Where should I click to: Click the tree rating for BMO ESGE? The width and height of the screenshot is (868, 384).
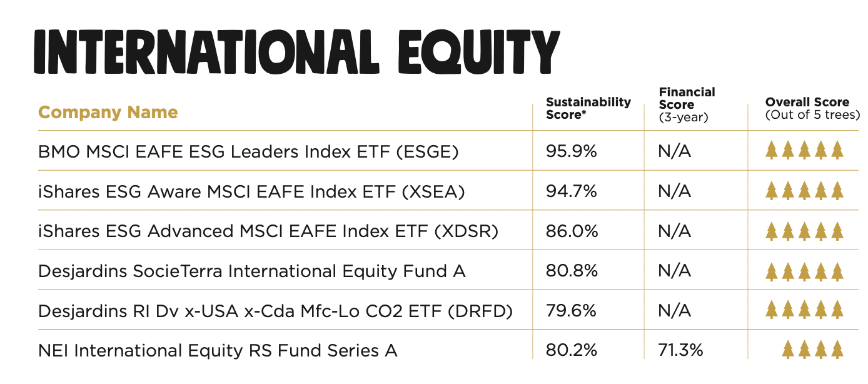pos(805,151)
